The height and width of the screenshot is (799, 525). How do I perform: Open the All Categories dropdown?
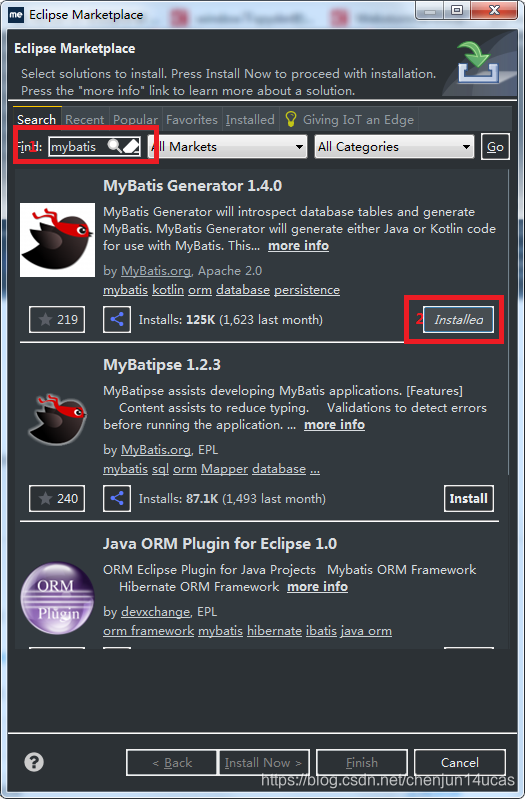(x=395, y=147)
